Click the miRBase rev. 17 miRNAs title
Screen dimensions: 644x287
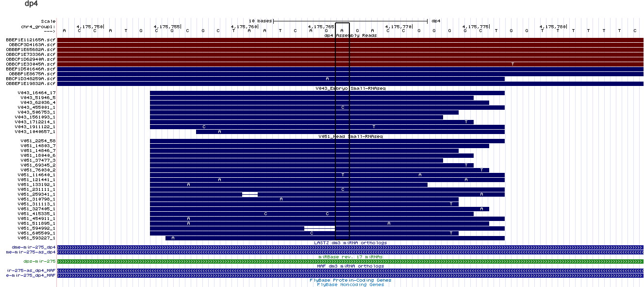(350, 257)
